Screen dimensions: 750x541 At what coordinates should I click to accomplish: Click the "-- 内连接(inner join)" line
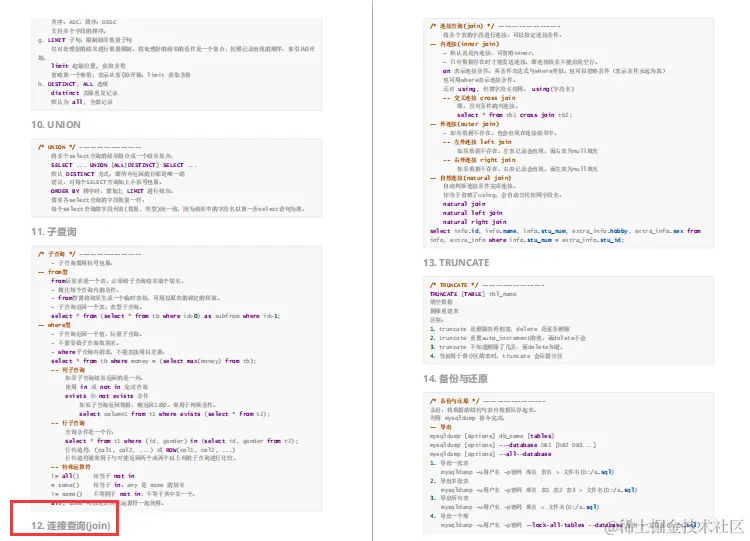pos(464,44)
